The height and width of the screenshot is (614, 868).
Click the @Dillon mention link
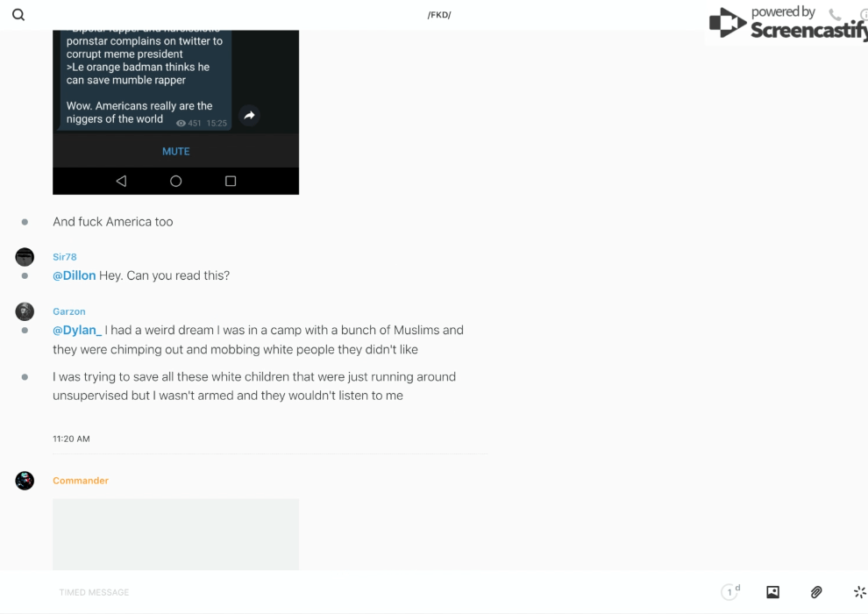click(75, 275)
